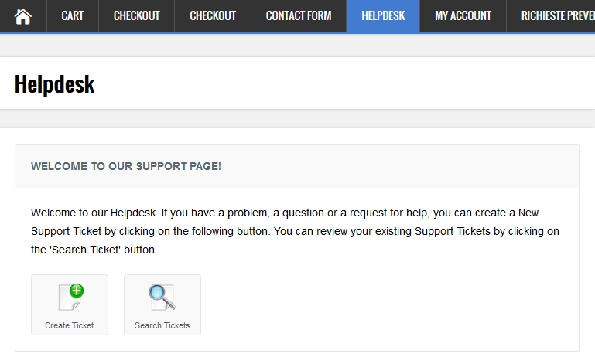Select the Helpdesk navigation tab
The image size is (595, 364).
[383, 16]
